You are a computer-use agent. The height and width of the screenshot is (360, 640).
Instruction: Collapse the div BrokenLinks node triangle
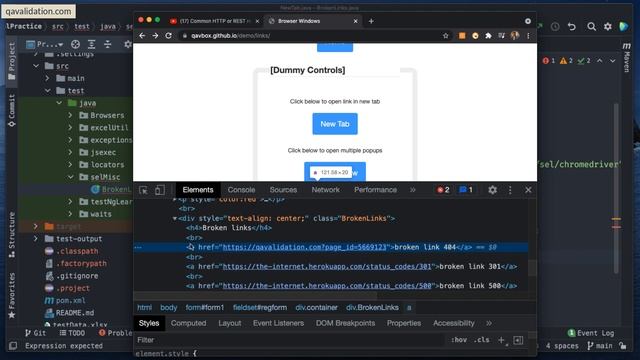pyautogui.click(x=175, y=218)
